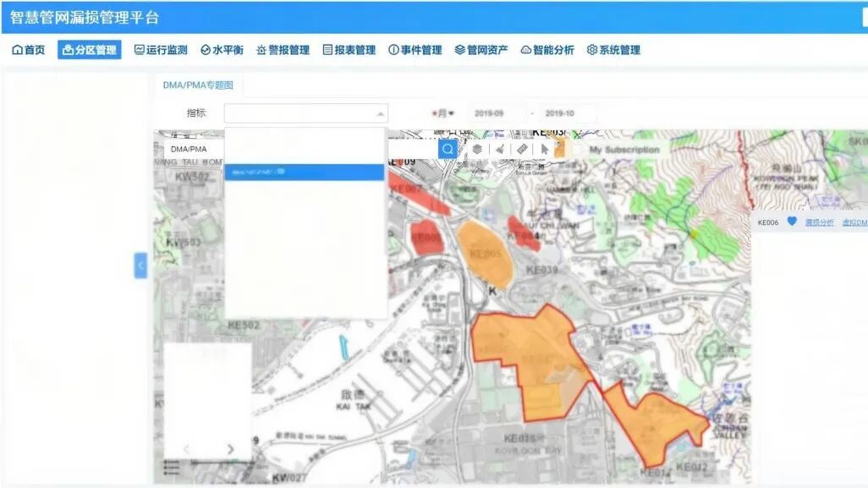
Task: Expand the collapsed left sidebar chevron
Action: coord(140,265)
